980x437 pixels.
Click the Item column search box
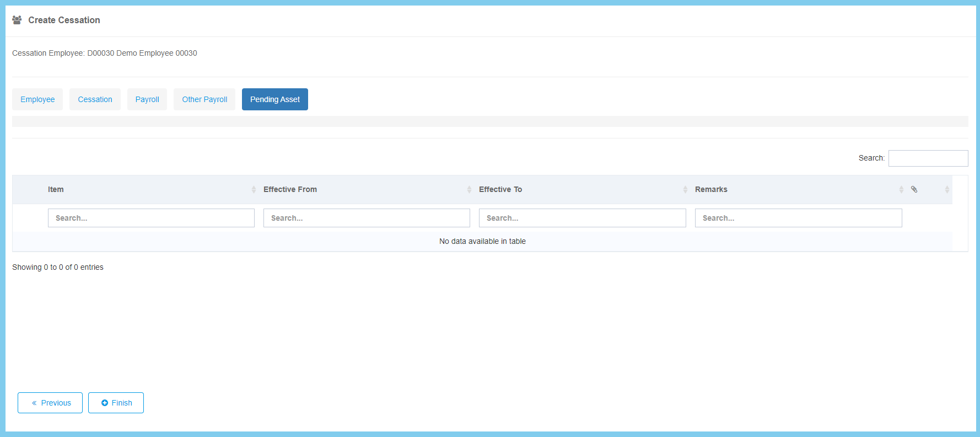(151, 218)
